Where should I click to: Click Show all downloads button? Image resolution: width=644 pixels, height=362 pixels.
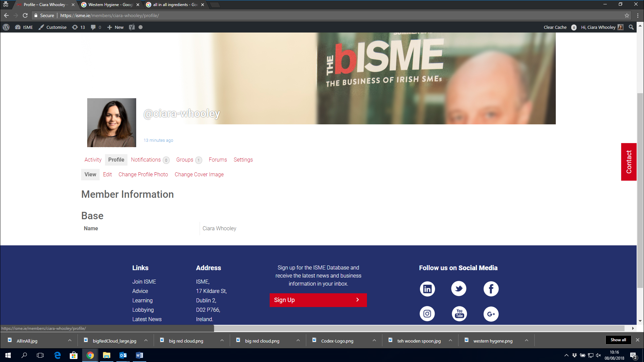618,340
